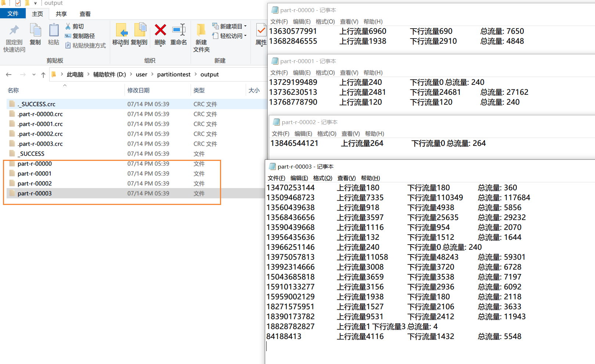Open New item (新建项目) dropdown
Image resolution: width=595 pixels, height=364 pixels.
click(x=230, y=26)
